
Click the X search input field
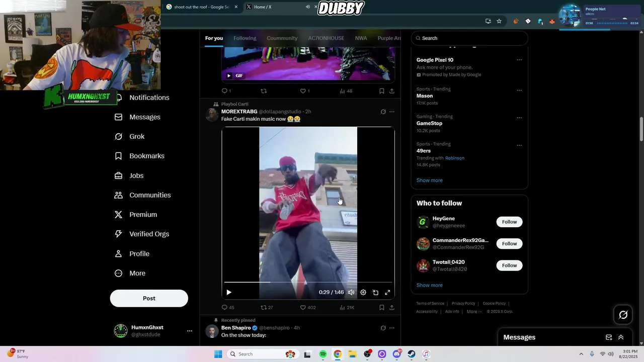tap(469, 38)
